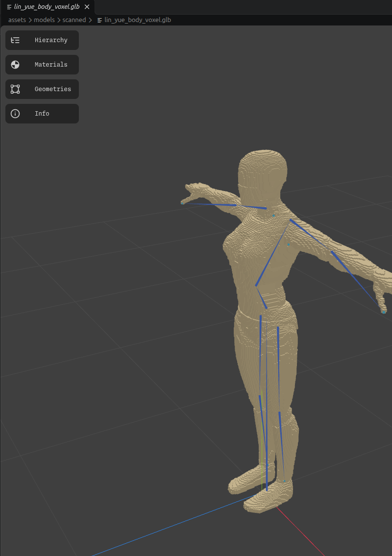Click the Info circle icon
This screenshot has width=392, height=556.
[15, 114]
